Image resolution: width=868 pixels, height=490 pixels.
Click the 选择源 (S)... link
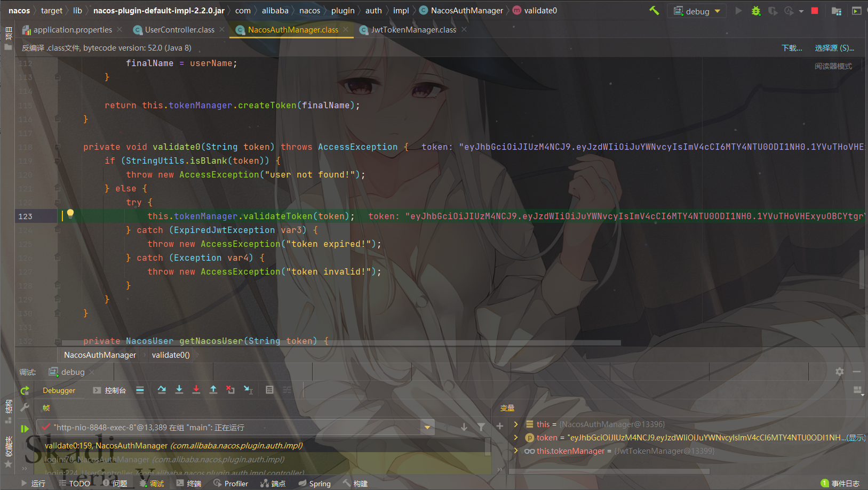pos(834,48)
